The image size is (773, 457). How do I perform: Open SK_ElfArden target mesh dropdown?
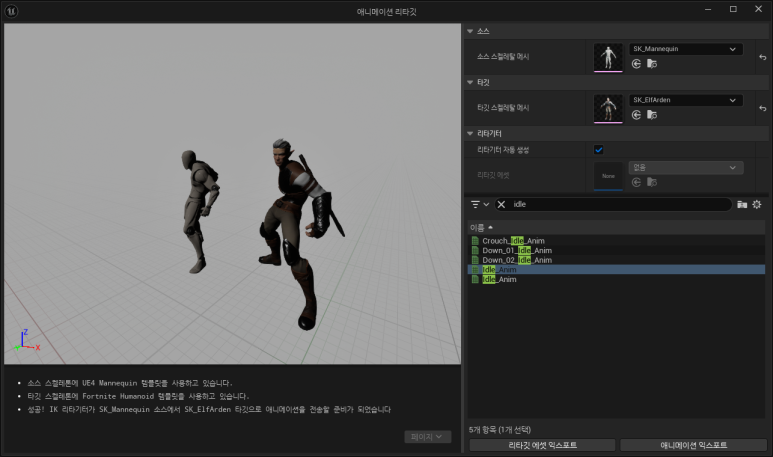point(686,100)
